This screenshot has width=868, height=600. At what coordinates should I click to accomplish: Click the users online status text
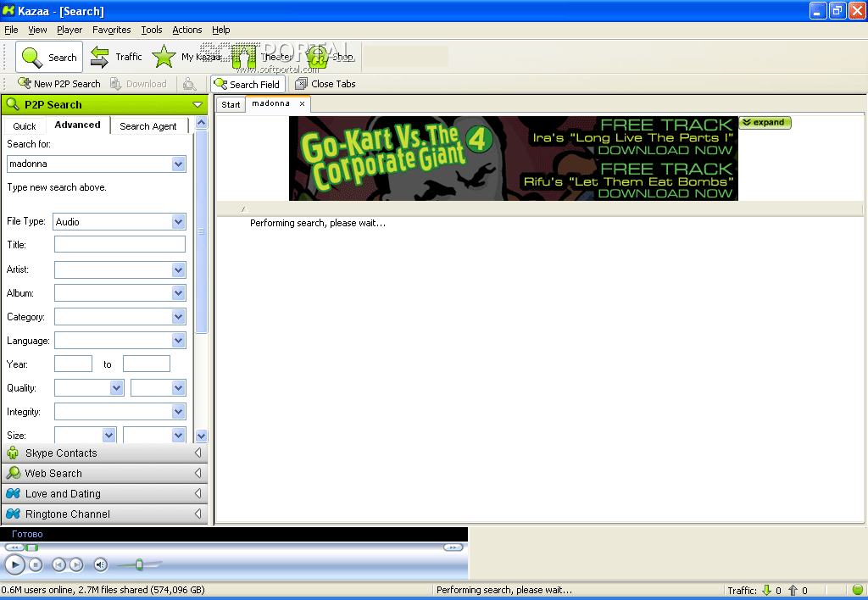pos(103,590)
